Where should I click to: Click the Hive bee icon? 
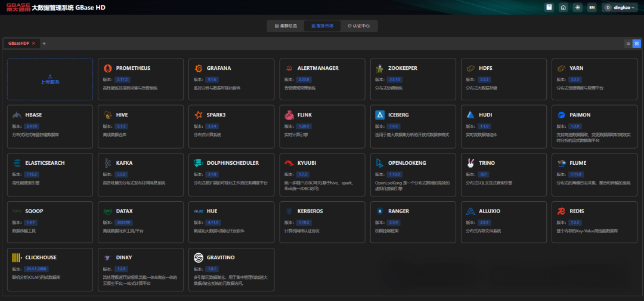point(107,115)
